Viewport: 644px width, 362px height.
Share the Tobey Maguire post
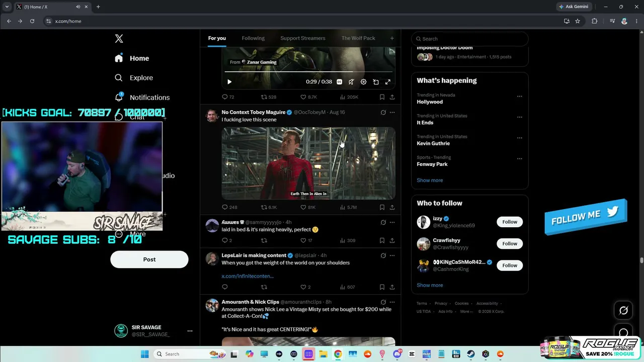(x=392, y=207)
